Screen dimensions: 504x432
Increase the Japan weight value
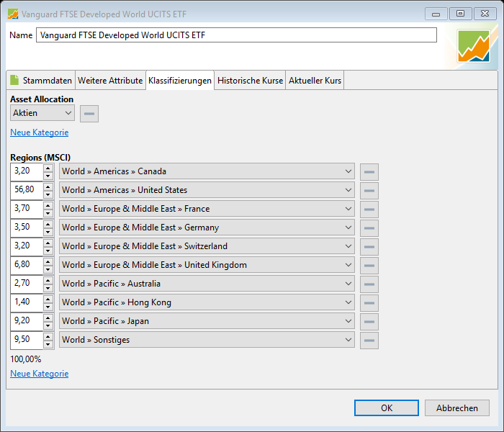tap(48, 318)
